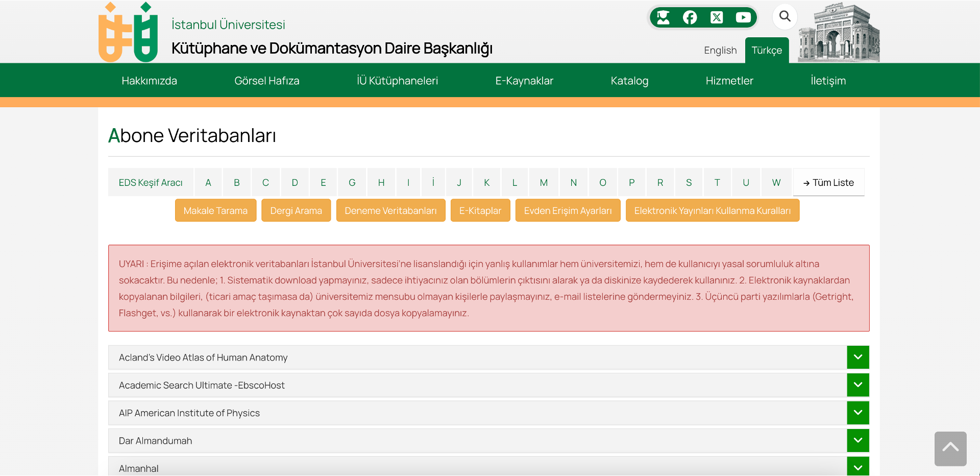The width and height of the screenshot is (980, 476).
Task: Open Evden Erişim Ayarları
Action: pyautogui.click(x=568, y=210)
